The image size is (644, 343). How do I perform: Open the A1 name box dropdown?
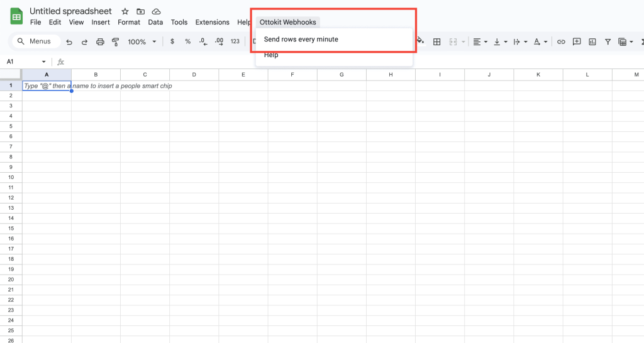pyautogui.click(x=43, y=62)
